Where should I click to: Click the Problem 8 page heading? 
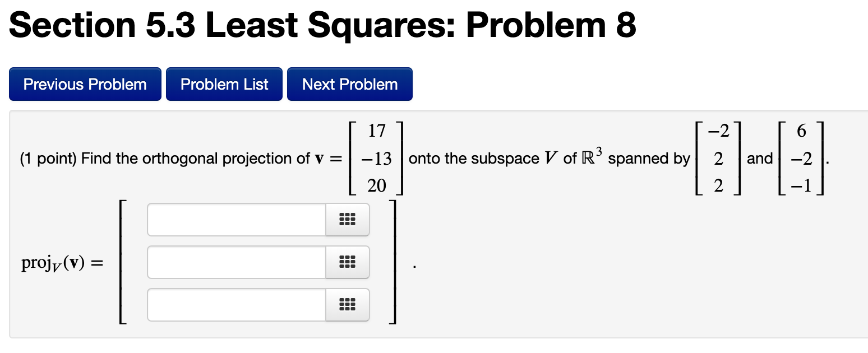(x=322, y=25)
